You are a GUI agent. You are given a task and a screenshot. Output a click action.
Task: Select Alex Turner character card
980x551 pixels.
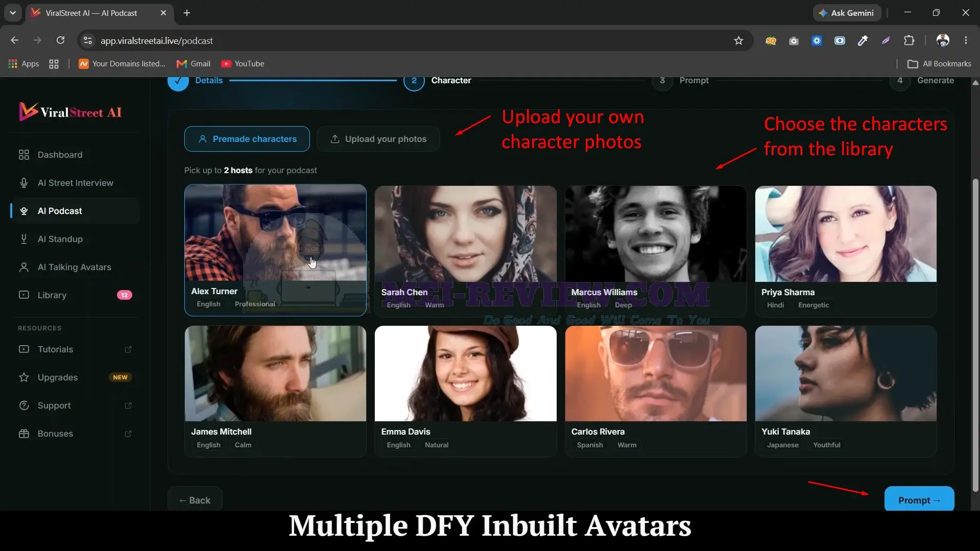[275, 250]
